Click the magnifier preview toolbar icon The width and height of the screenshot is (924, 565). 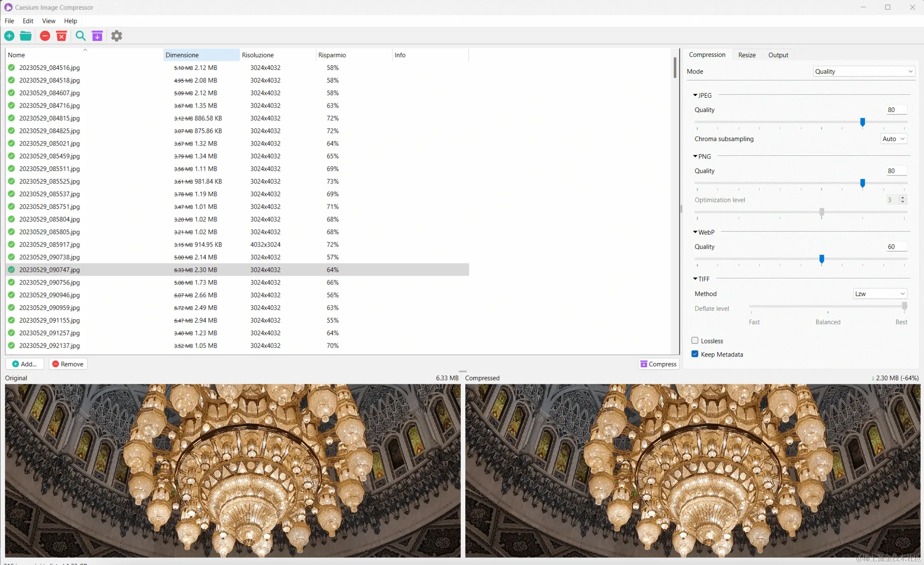coord(81,36)
